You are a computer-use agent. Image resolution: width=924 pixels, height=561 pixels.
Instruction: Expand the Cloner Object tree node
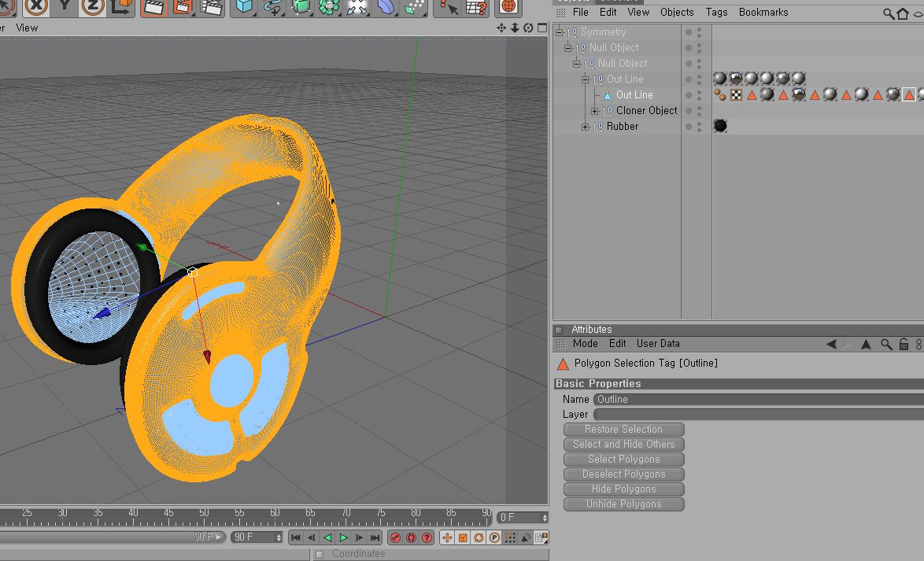[x=595, y=111]
